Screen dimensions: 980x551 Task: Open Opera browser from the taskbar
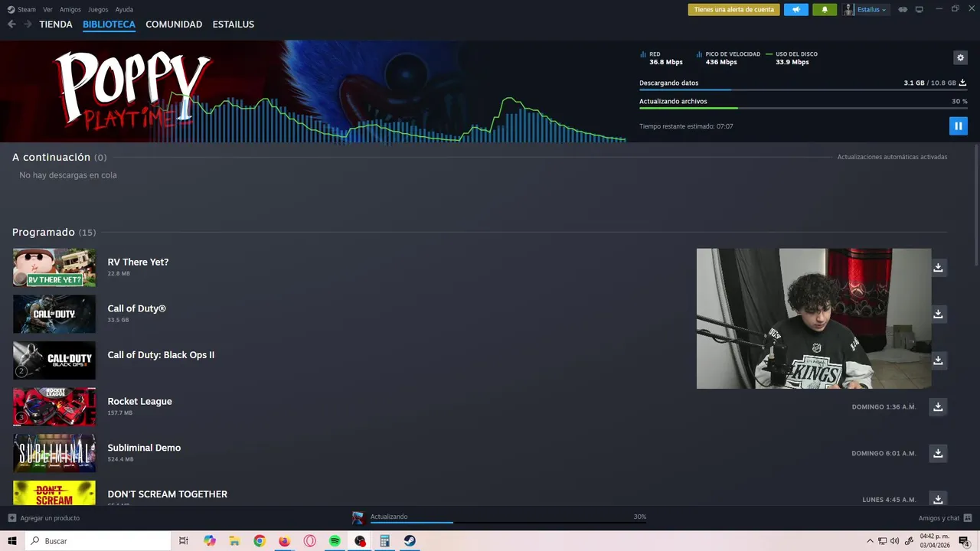(309, 541)
